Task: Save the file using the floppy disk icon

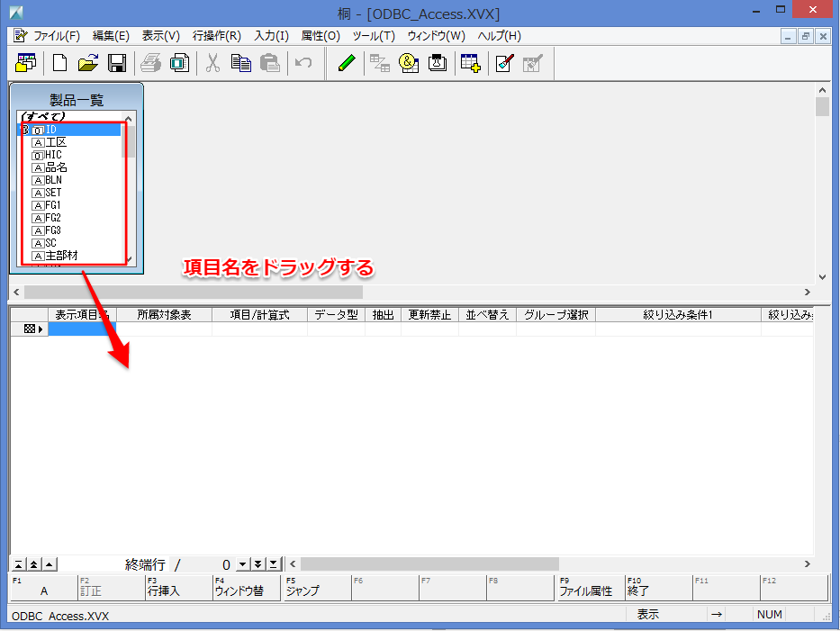Action: (x=116, y=63)
